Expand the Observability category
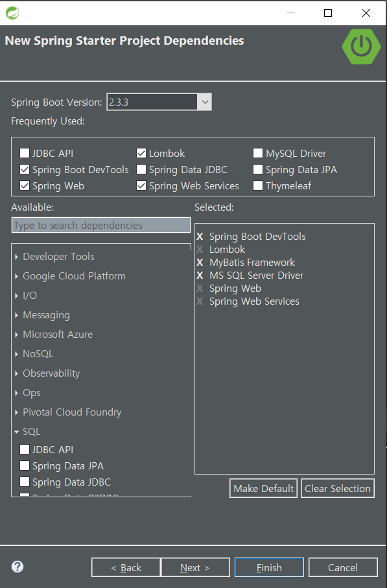 tap(16, 373)
